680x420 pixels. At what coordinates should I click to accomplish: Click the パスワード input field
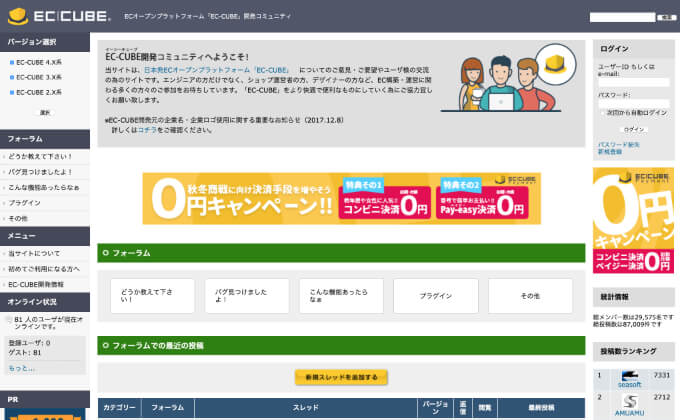point(634,104)
